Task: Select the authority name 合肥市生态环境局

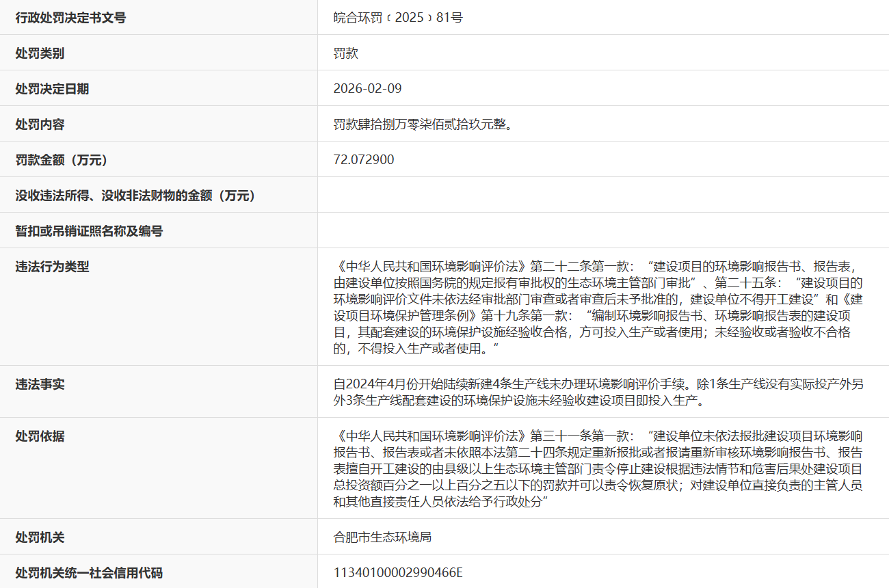Action: click(x=382, y=537)
